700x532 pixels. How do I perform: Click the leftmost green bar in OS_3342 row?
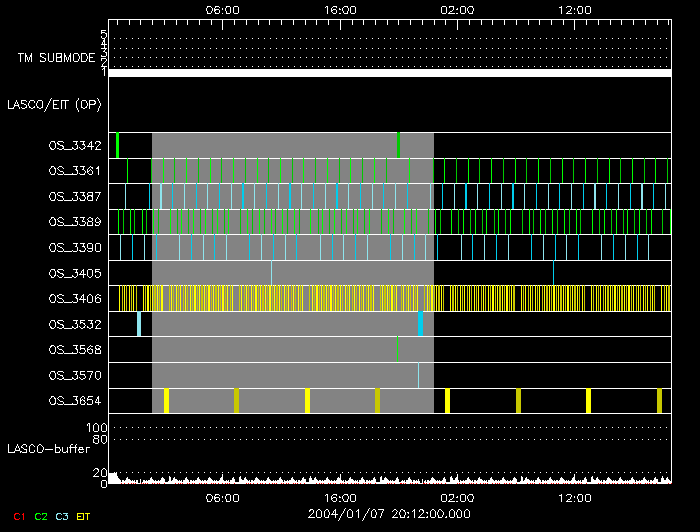tap(117, 145)
